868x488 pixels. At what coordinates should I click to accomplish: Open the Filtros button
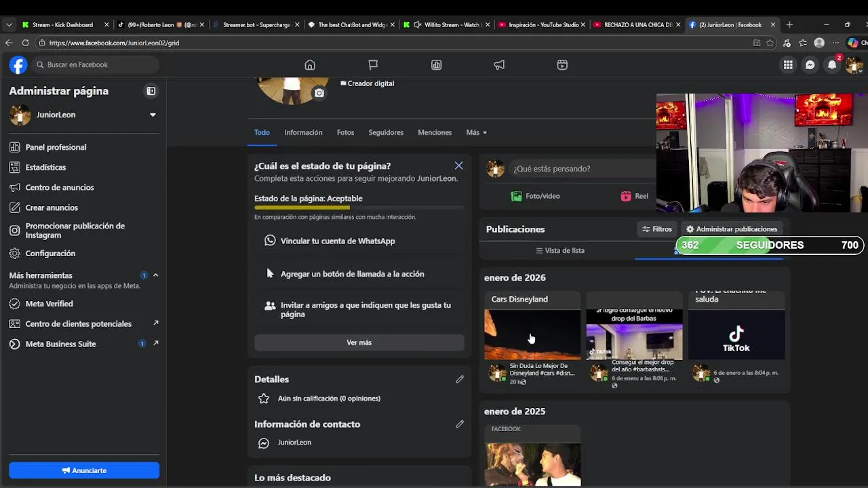click(657, 229)
